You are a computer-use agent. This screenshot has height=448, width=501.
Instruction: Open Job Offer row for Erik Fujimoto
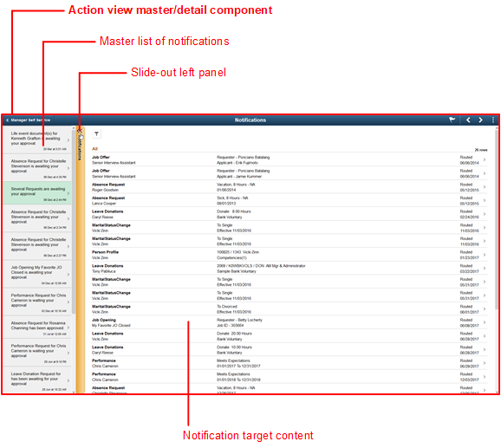pyautogui.click(x=290, y=159)
